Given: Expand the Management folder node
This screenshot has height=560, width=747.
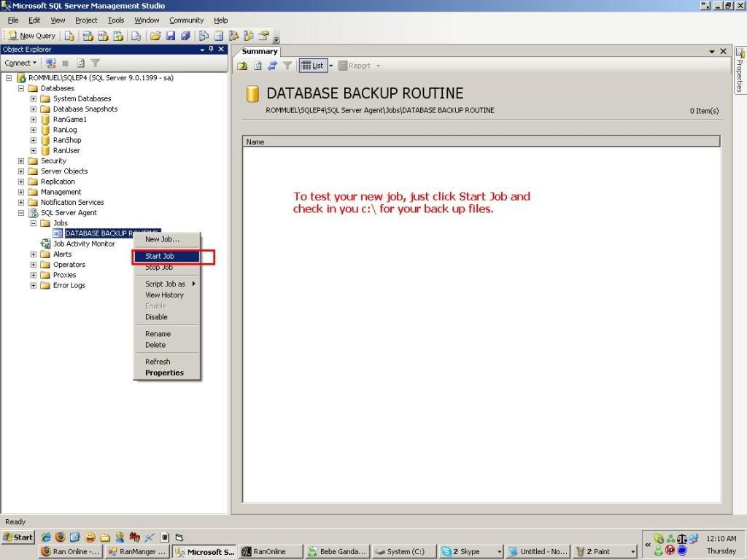Looking at the screenshot, I should (x=21, y=192).
